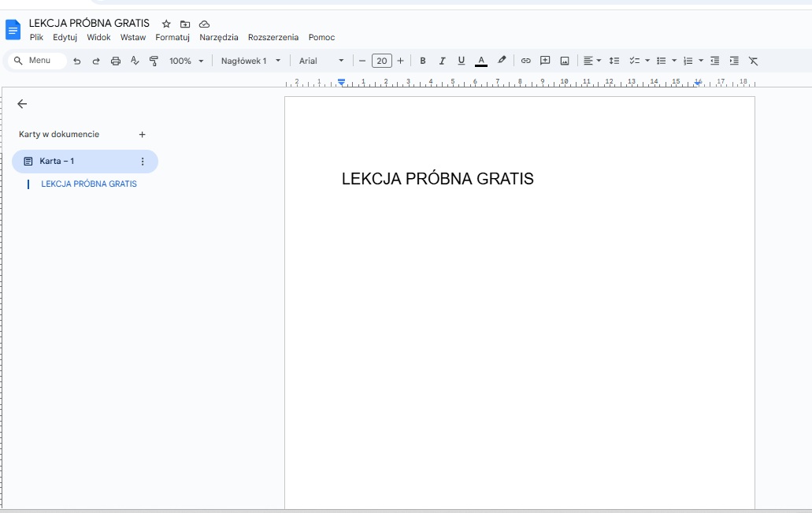Run spelling and grammar check
Screen dimensions: 812x513
(135, 61)
